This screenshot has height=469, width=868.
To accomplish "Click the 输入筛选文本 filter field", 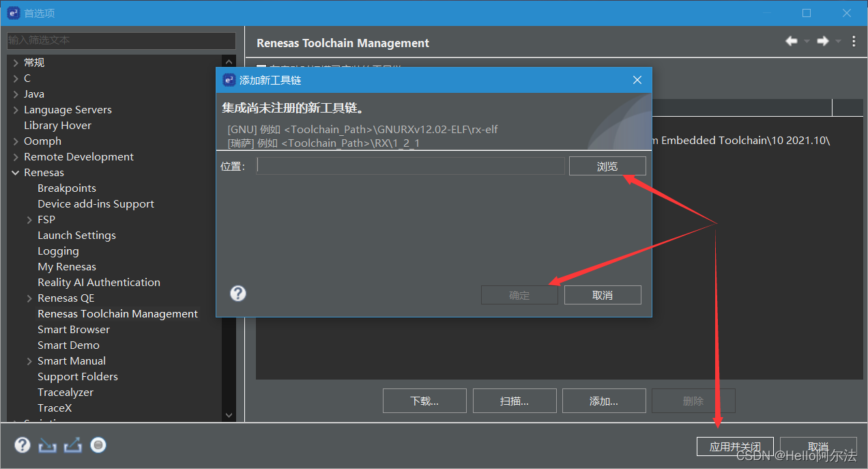I will 121,41.
